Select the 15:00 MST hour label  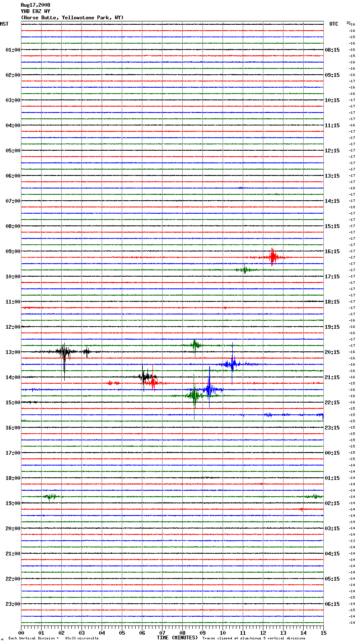(13, 403)
